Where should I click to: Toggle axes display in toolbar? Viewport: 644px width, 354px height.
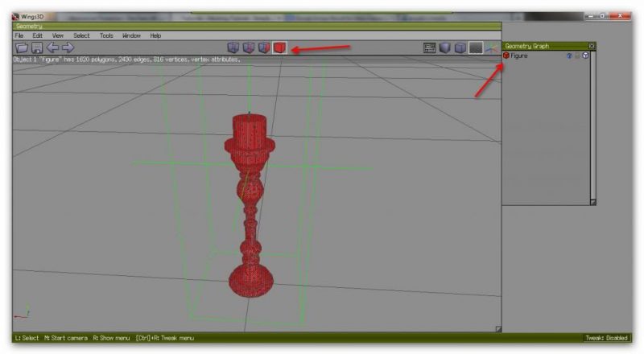coord(490,48)
